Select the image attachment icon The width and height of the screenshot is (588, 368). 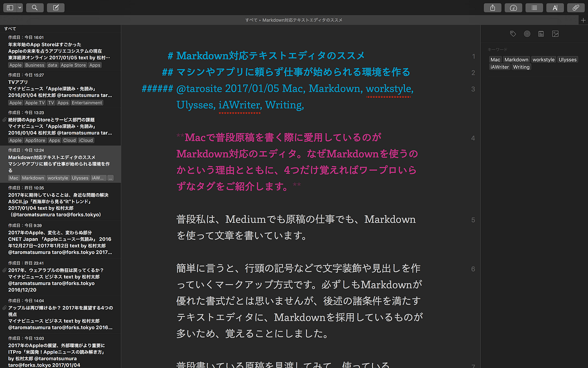coord(555,34)
